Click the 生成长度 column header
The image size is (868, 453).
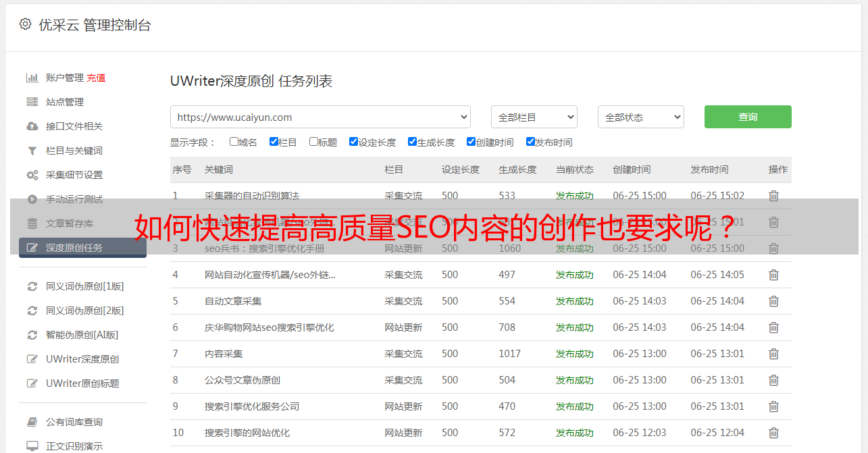click(x=517, y=169)
